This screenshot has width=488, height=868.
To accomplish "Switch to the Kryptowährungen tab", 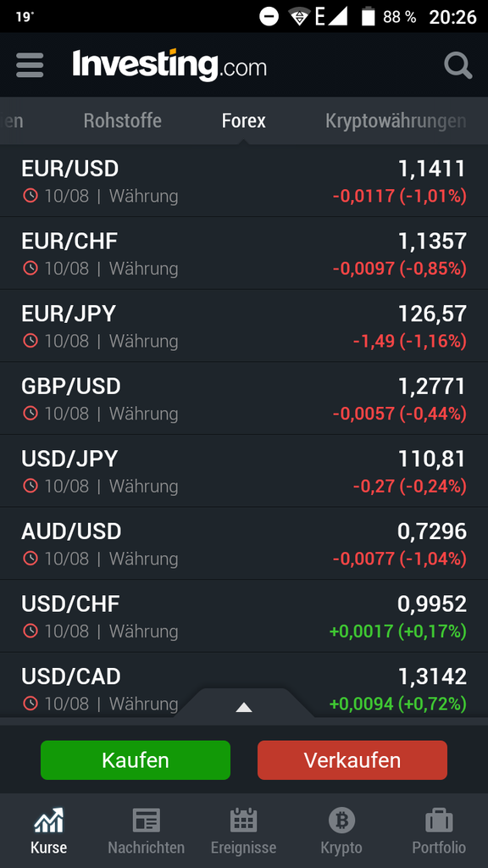I will click(x=396, y=120).
